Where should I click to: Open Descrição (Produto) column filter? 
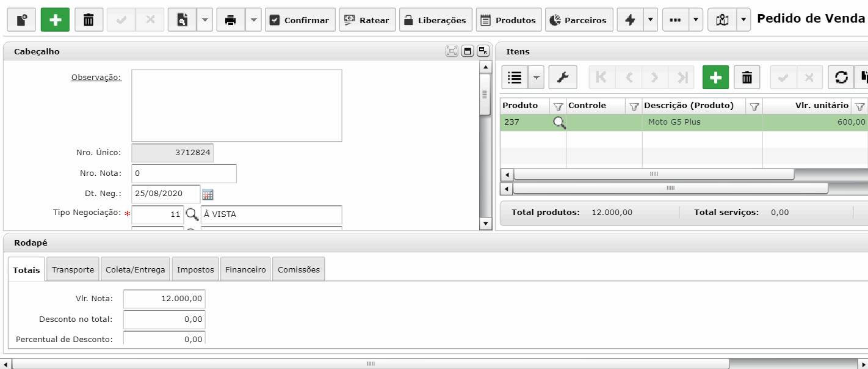point(754,106)
